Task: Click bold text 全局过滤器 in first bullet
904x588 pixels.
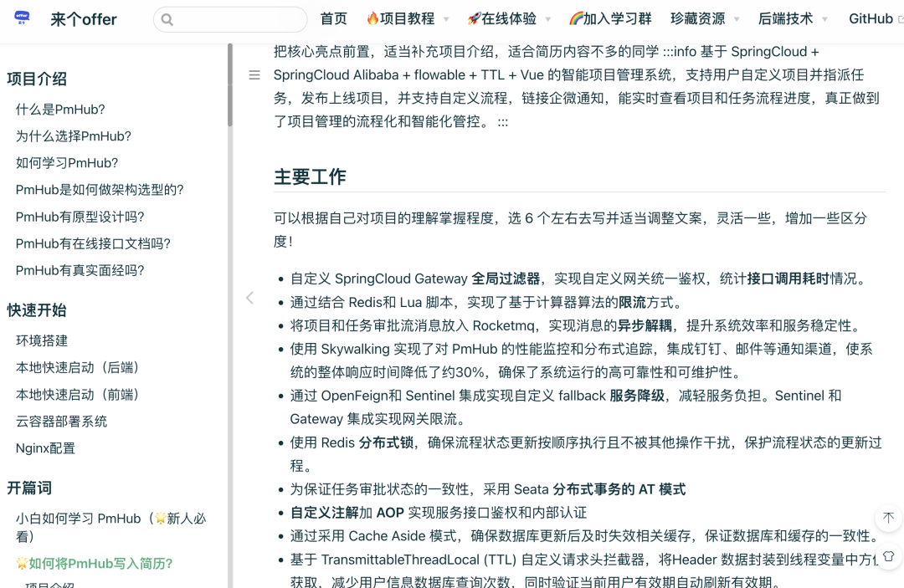Action: [506, 279]
